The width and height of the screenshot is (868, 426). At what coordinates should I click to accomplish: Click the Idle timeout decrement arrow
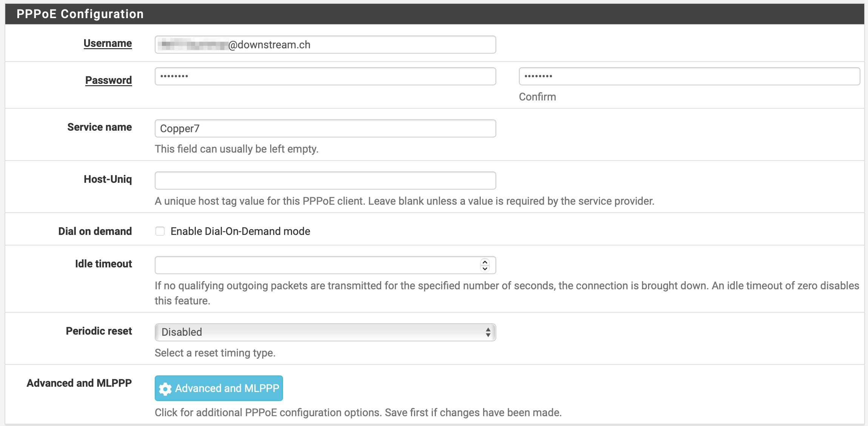click(484, 269)
